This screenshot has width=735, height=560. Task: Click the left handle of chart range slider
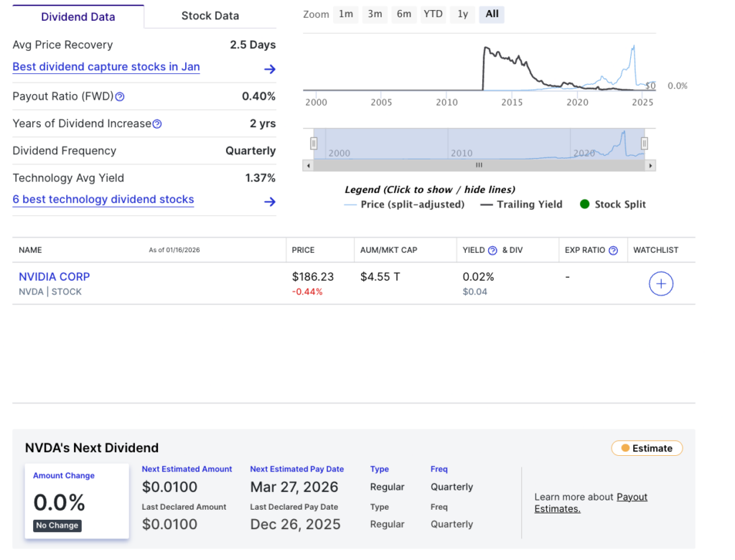314,143
